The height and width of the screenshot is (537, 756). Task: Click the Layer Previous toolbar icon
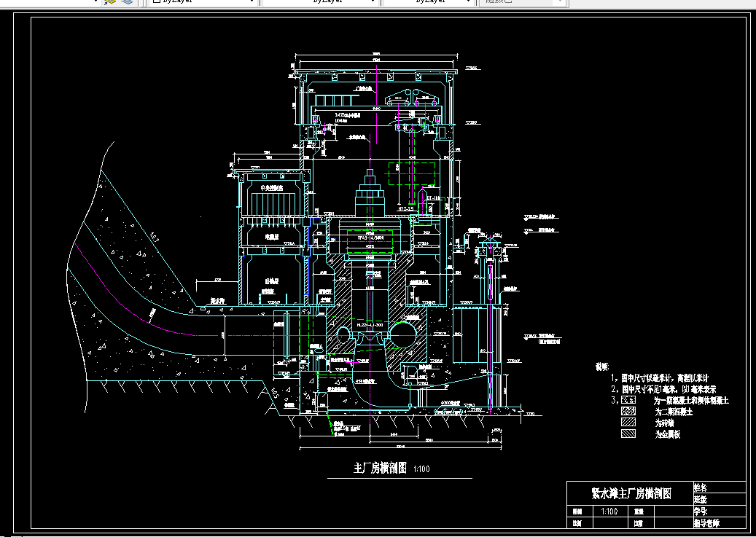[110, 1]
